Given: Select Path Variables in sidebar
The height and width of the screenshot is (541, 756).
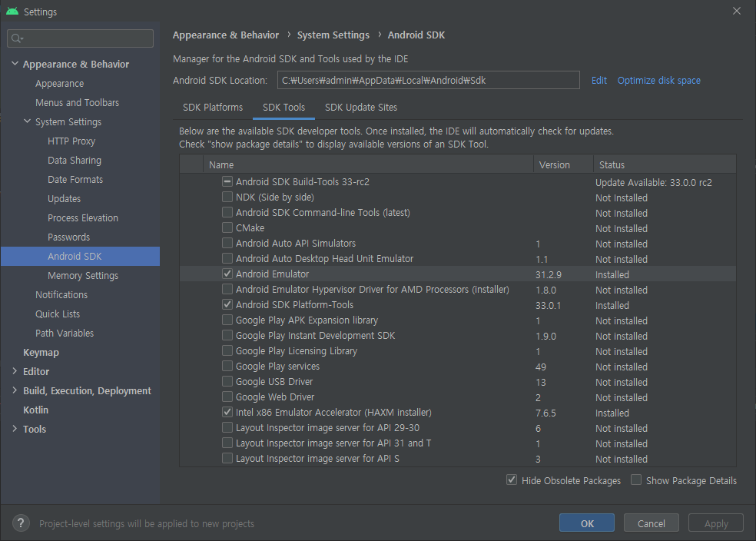Looking at the screenshot, I should [64, 334].
